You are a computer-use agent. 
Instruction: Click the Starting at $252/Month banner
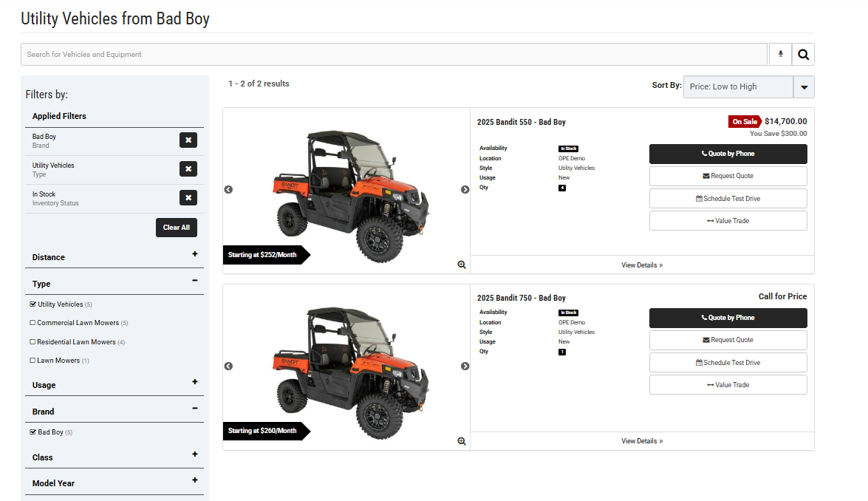266,255
